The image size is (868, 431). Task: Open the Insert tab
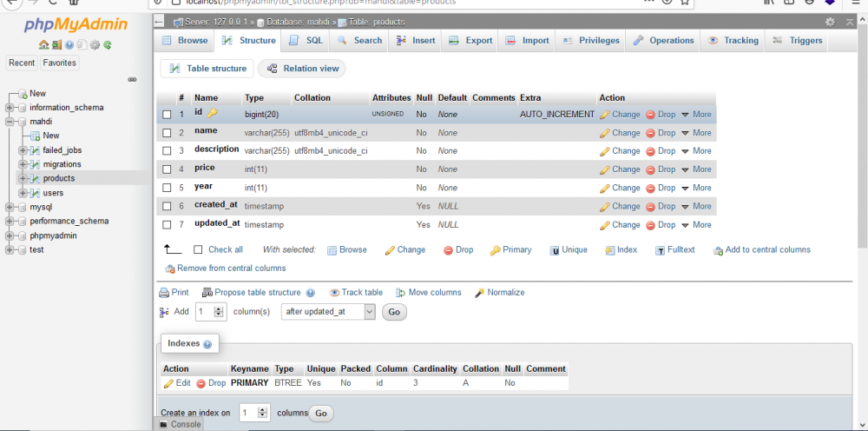click(417, 41)
